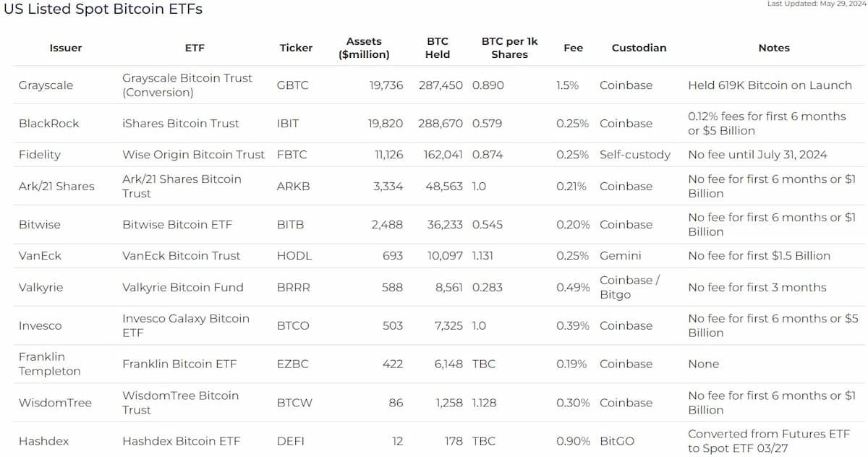Select the Custodian column header

point(639,48)
